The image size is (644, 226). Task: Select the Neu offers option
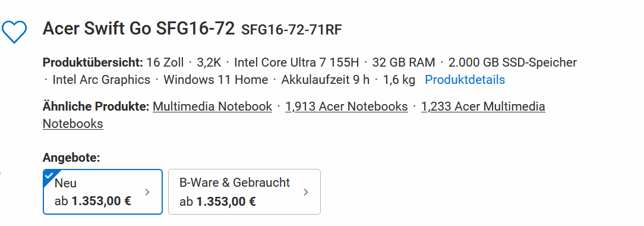point(103,192)
